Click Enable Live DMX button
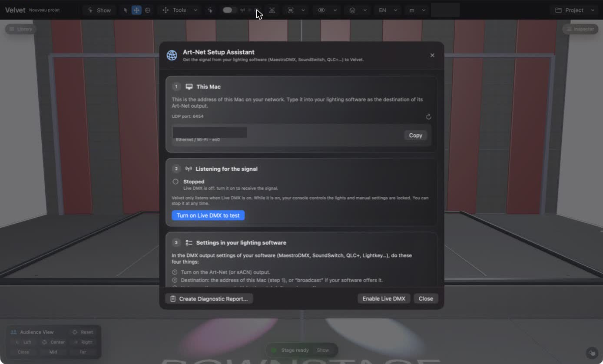 384,299
